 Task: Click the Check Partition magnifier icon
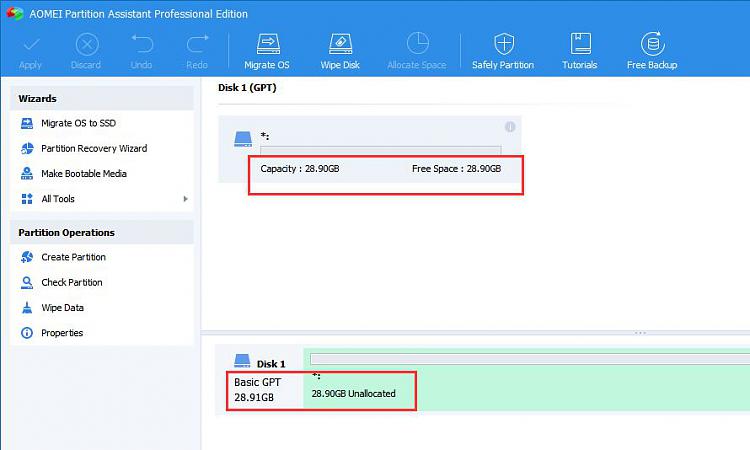coord(27,283)
